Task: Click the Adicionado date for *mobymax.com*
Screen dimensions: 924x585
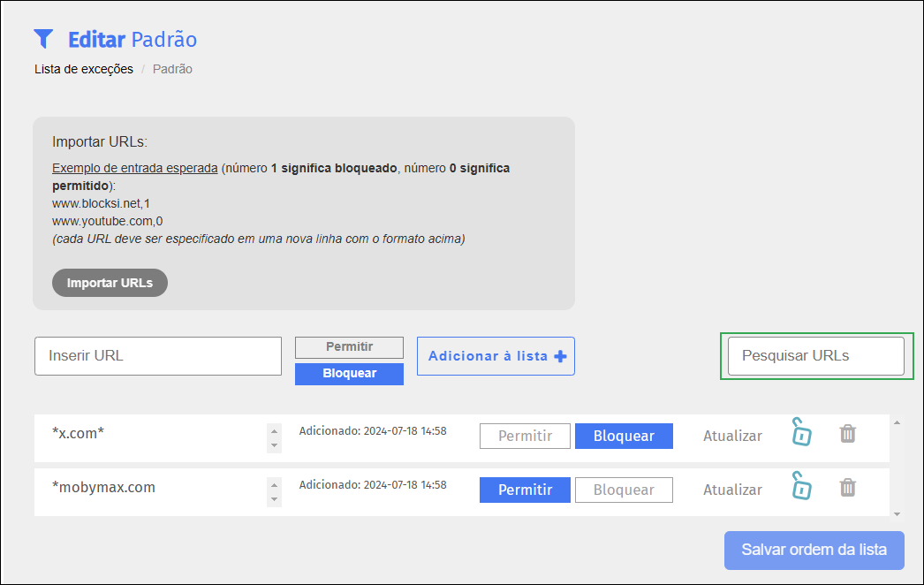Action: pos(373,485)
